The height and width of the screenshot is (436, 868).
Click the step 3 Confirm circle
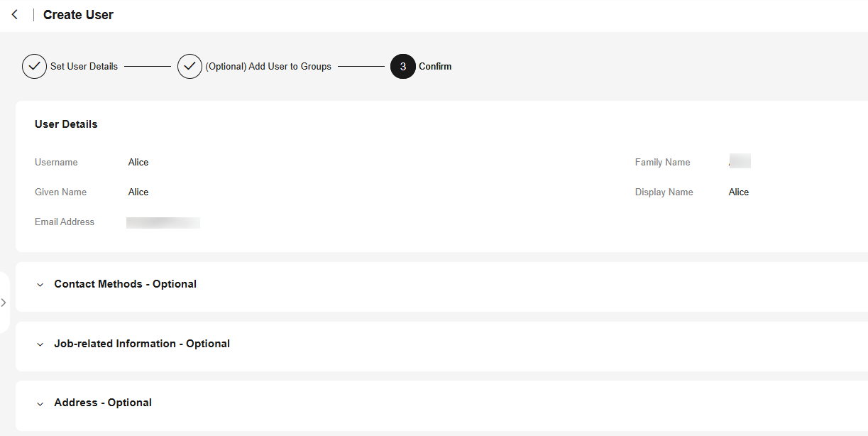tap(403, 66)
